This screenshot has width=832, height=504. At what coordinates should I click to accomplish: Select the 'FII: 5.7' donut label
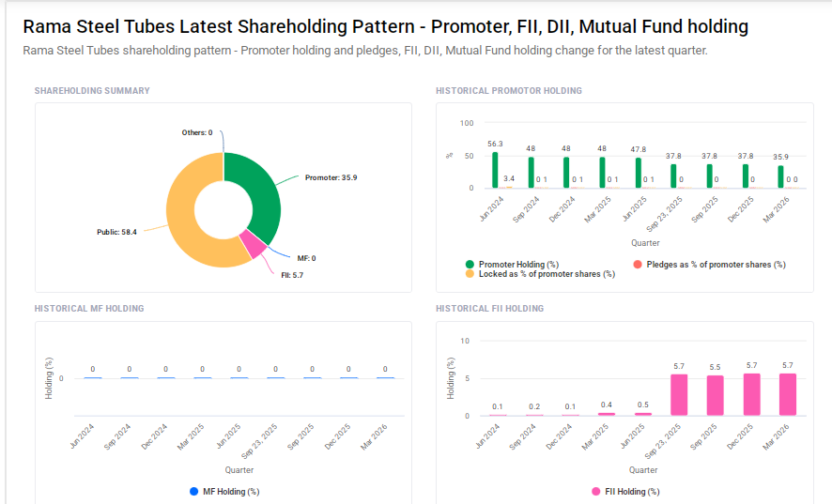pyautogui.click(x=292, y=275)
